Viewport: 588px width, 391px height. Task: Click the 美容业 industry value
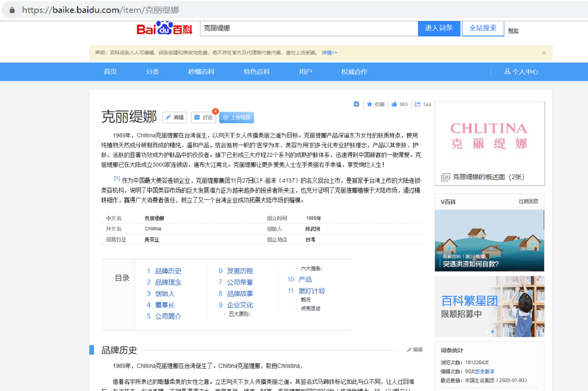click(x=152, y=240)
